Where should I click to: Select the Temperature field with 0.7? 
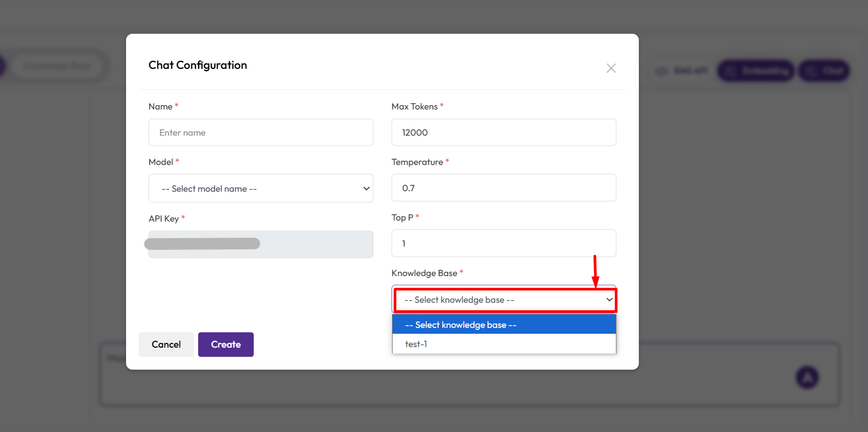[x=504, y=188]
